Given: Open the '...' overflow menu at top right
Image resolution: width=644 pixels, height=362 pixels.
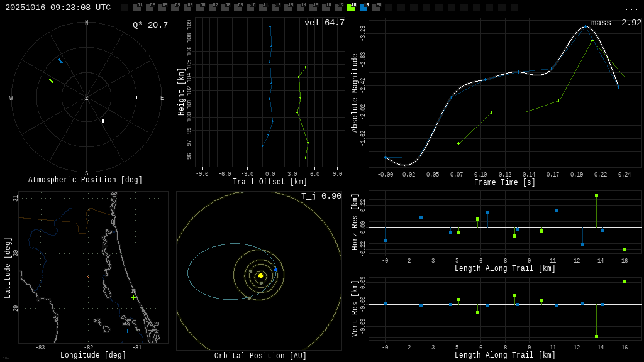Looking at the screenshot, I should tap(631, 8).
